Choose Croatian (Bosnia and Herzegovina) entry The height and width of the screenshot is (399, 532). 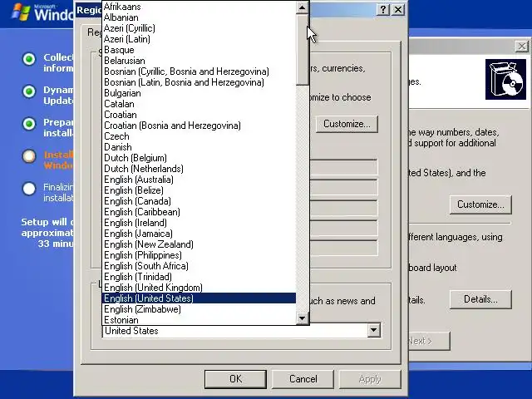(199, 126)
